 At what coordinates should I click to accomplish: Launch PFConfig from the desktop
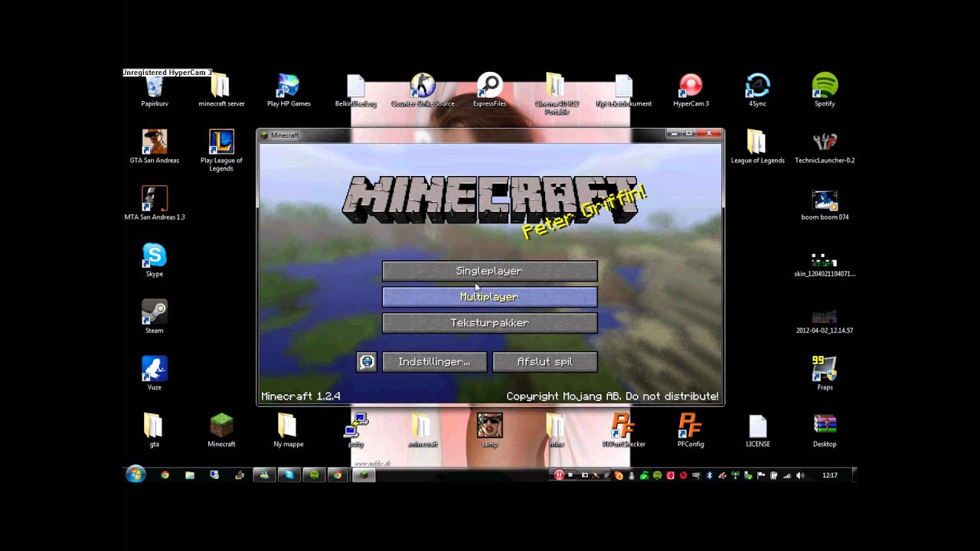point(691,430)
